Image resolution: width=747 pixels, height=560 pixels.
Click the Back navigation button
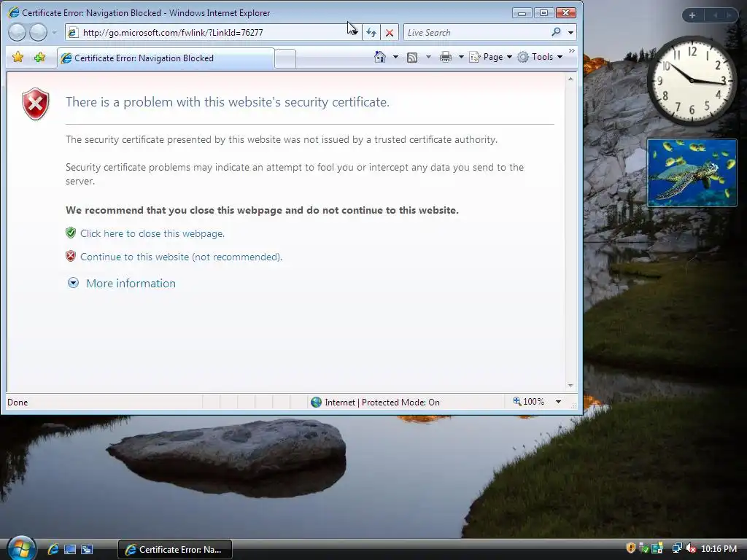(x=18, y=32)
